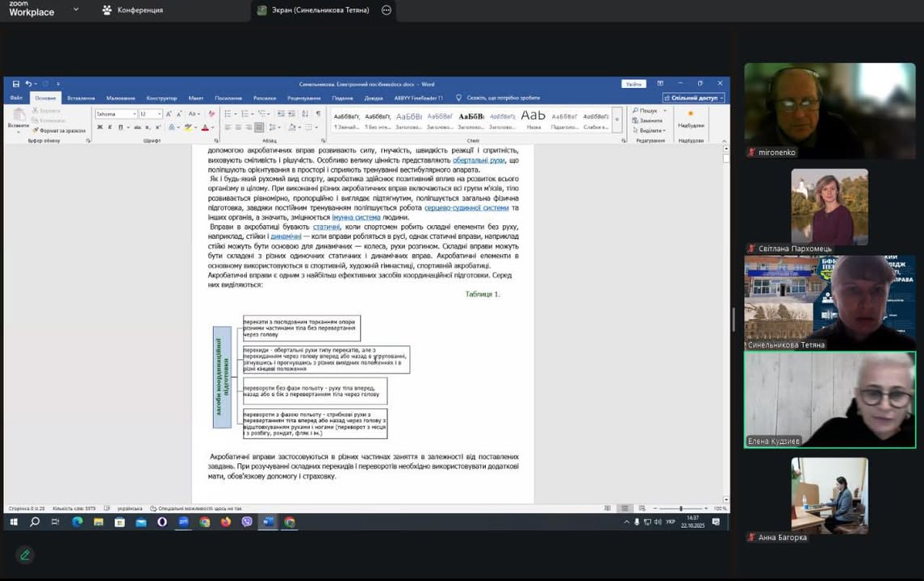
Task: Toggle bold formatting in the Font group
Action: coord(99,127)
